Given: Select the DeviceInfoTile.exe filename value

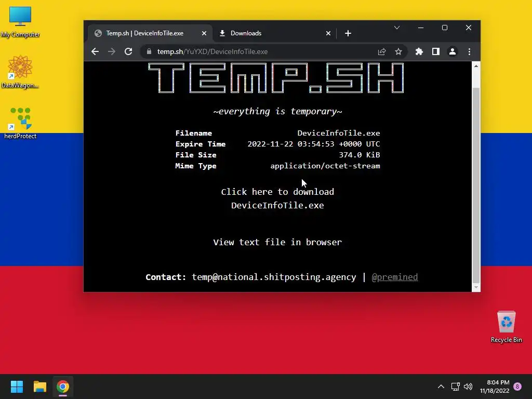Looking at the screenshot, I should click(339, 133).
